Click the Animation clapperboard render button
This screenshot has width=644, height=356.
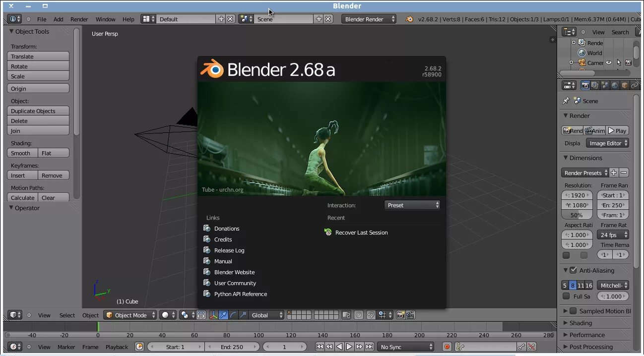[595, 130]
